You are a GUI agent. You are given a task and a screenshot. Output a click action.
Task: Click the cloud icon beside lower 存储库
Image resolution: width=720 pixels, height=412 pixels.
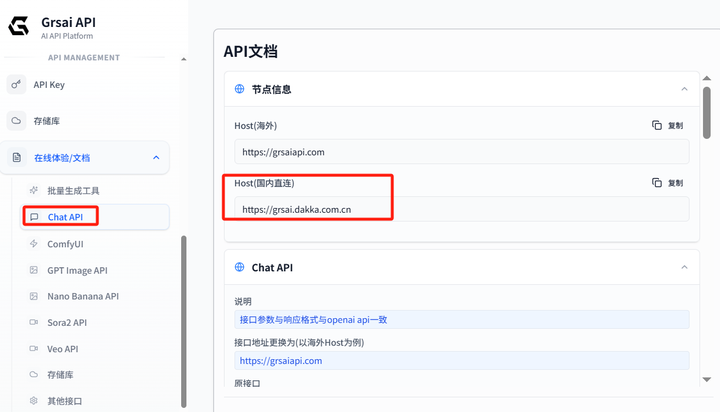[x=34, y=374]
